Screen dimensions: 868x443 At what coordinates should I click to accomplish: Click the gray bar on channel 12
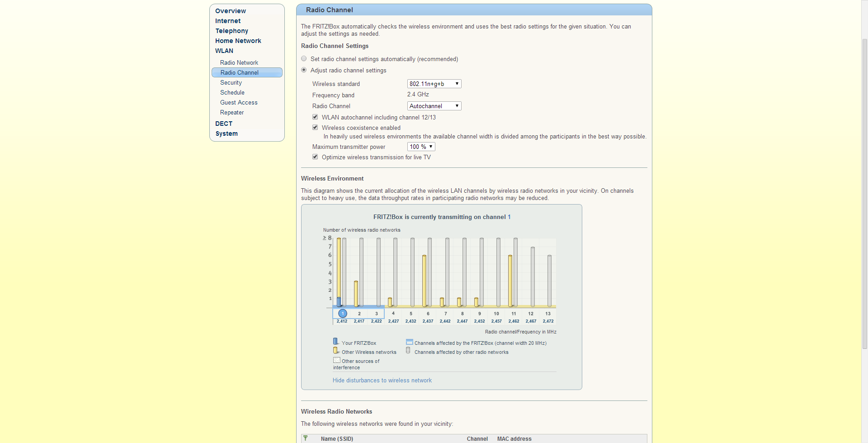tap(533, 277)
